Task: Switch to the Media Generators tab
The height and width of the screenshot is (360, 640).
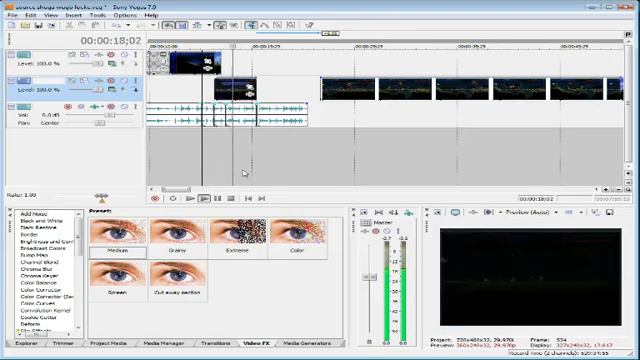Action: (x=307, y=344)
